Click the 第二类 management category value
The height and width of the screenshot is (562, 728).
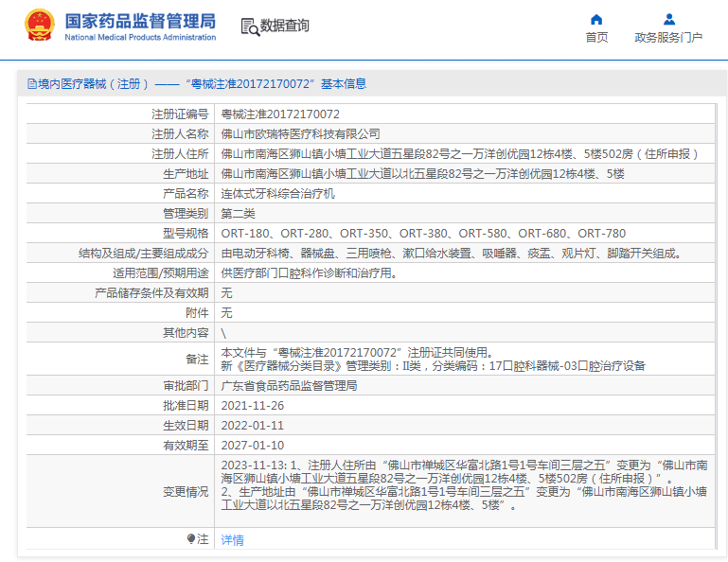click(239, 214)
